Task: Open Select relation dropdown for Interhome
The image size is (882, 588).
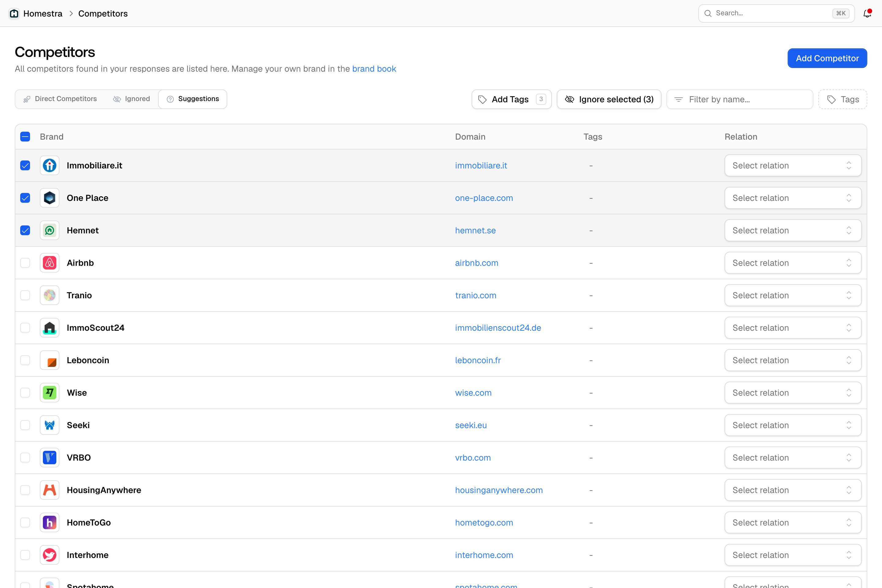Action: (x=793, y=555)
